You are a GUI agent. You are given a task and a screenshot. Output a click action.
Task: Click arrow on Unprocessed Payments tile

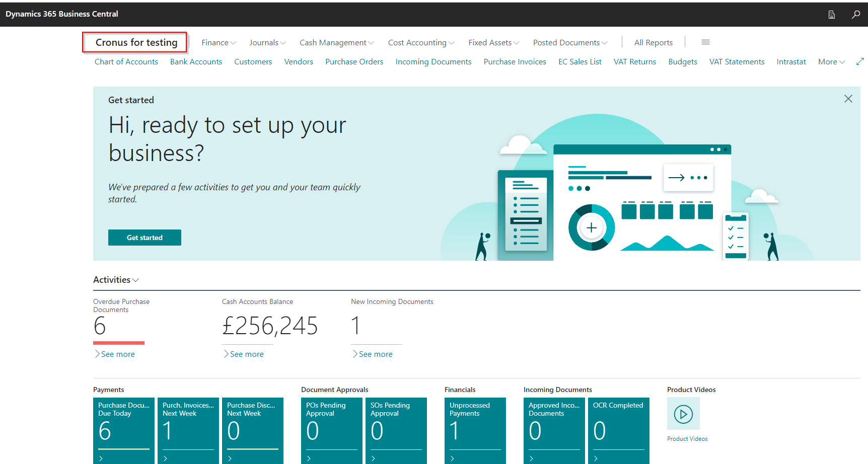[453, 458]
